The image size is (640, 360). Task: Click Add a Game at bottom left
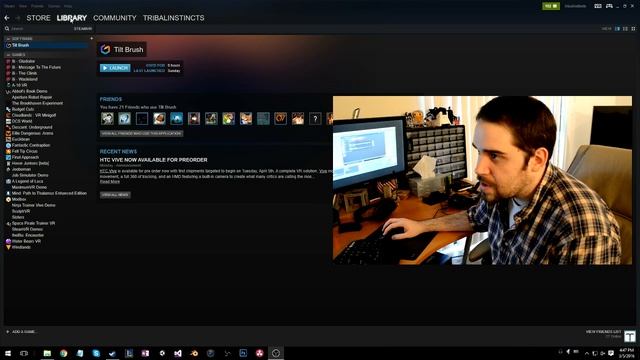[21, 332]
